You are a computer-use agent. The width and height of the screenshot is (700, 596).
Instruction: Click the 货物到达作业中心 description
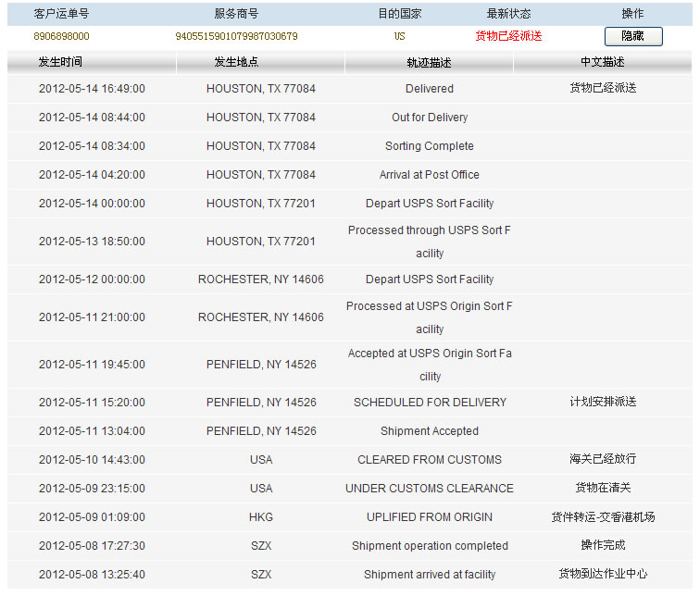[x=603, y=574]
